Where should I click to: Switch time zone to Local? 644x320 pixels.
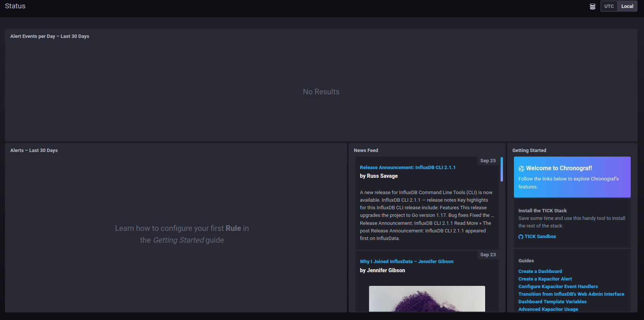[x=627, y=6]
